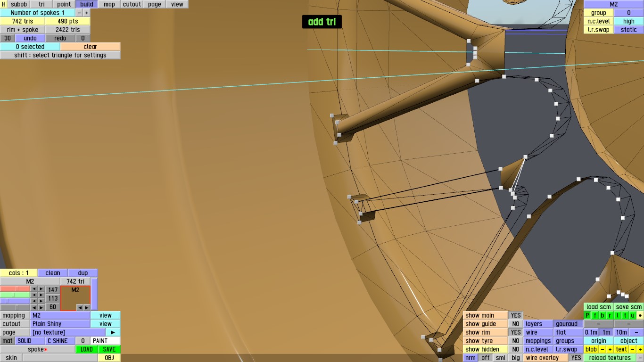Viewport: 644px width, 362px height.
Task: Open the page [no texture] selector
Action: click(x=68, y=332)
